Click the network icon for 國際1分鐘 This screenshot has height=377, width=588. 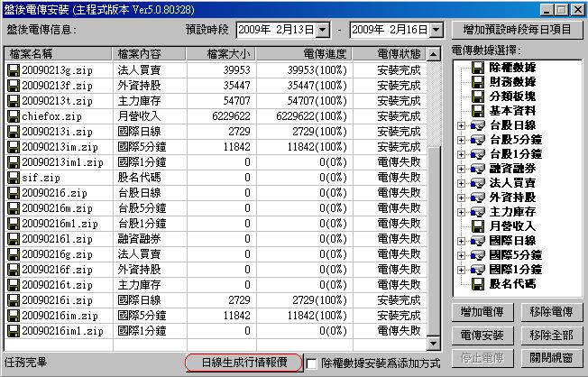(478, 270)
